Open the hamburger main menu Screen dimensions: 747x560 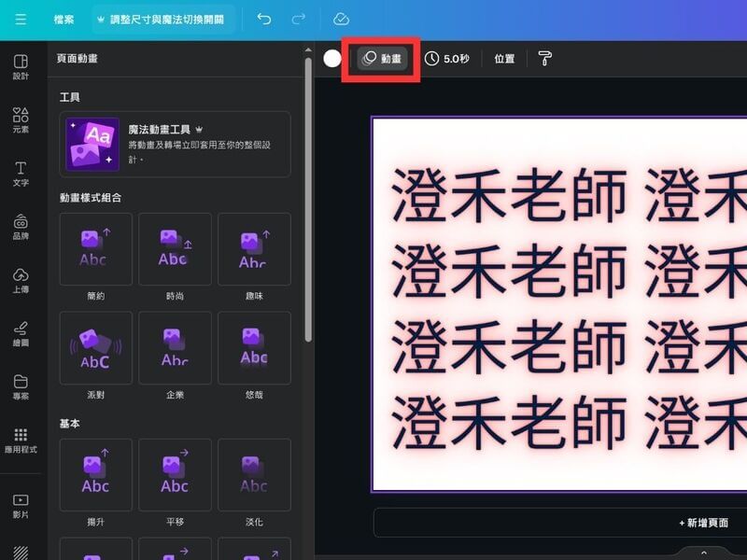[21, 19]
